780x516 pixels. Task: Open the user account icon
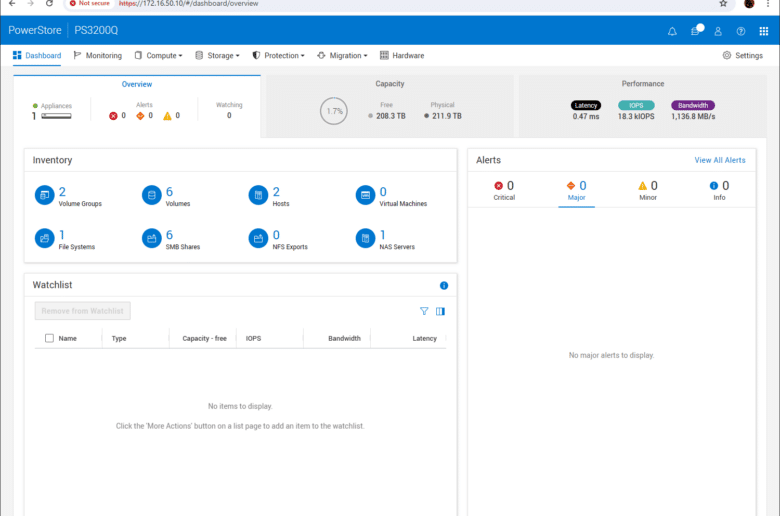(x=718, y=31)
